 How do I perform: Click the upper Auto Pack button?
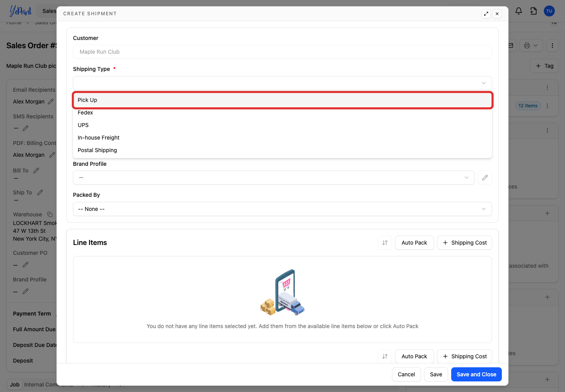(414, 243)
